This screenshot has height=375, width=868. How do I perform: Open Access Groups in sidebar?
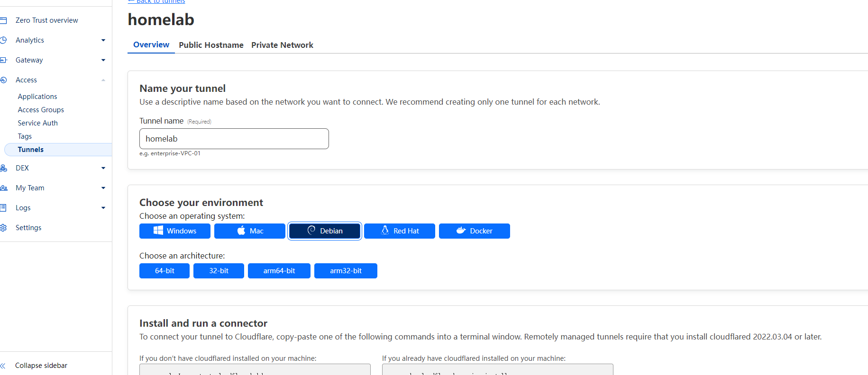point(41,110)
